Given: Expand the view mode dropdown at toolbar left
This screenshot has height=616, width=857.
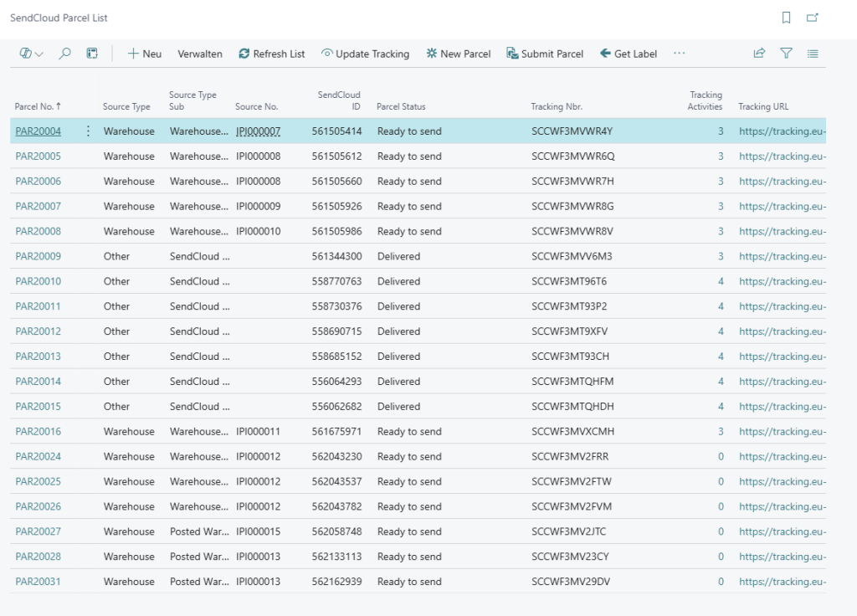Looking at the screenshot, I should pos(32,54).
